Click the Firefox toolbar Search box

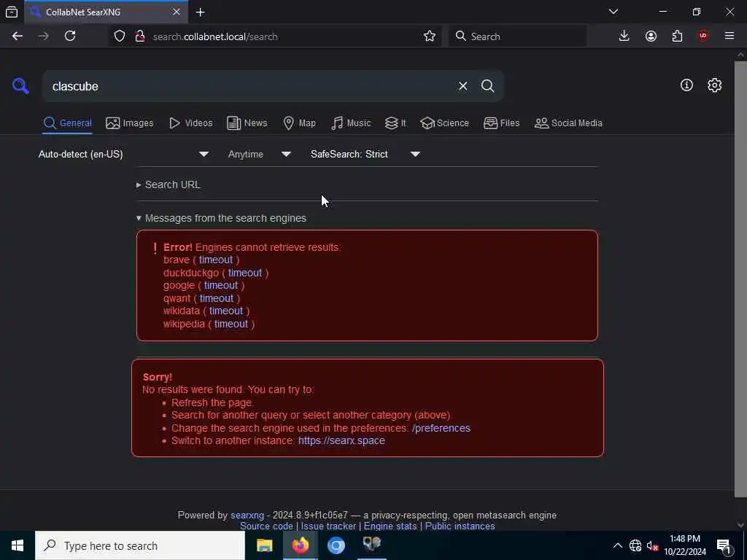pos(518,36)
